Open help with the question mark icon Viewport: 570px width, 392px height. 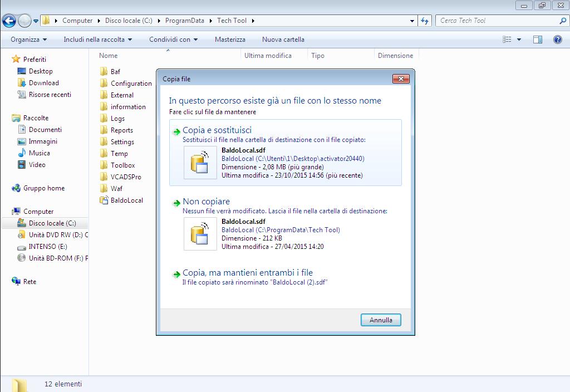pyautogui.click(x=557, y=40)
